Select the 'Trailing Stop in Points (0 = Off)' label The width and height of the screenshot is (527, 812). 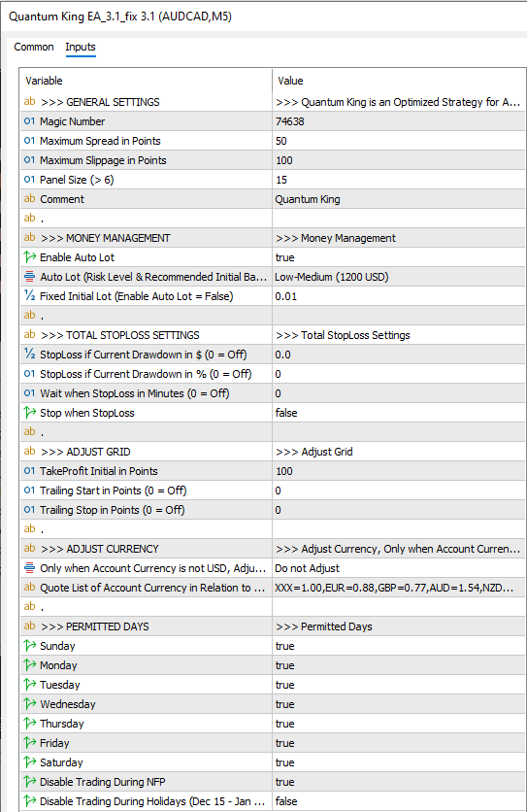point(113,510)
